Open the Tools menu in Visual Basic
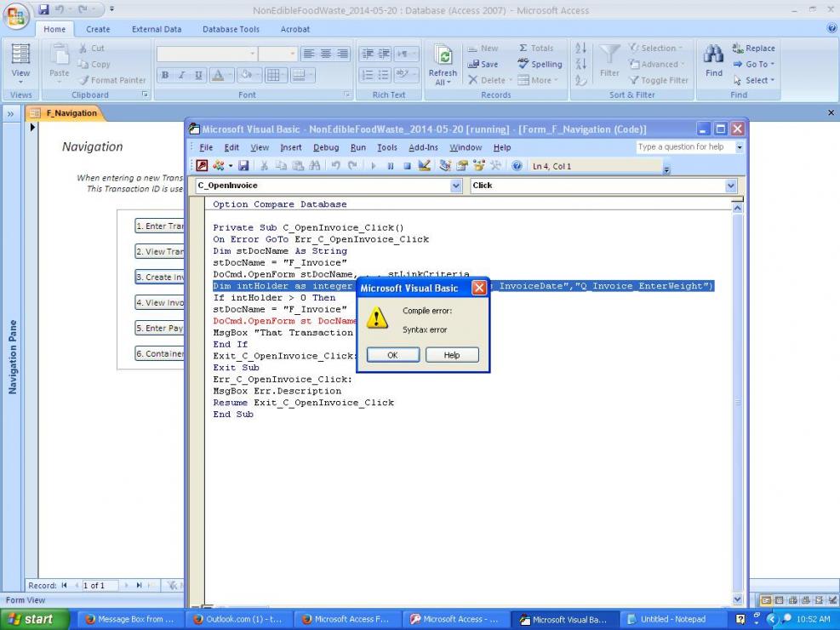 (x=386, y=147)
